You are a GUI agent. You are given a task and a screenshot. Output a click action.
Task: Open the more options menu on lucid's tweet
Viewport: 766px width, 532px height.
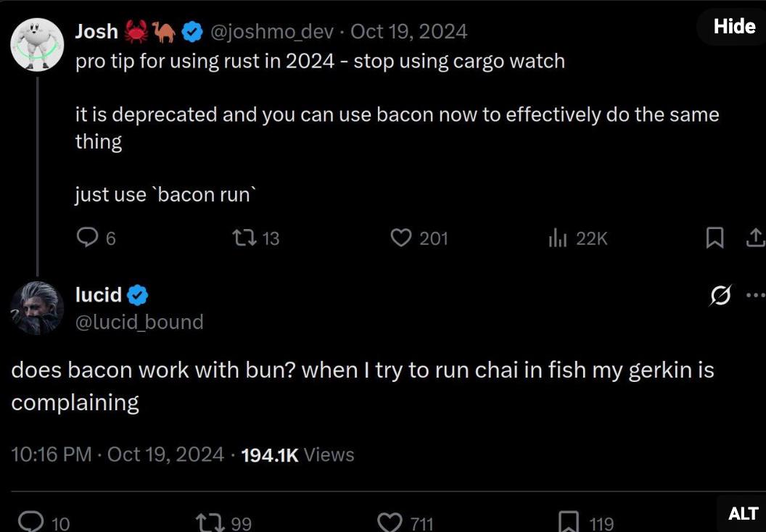click(x=757, y=295)
